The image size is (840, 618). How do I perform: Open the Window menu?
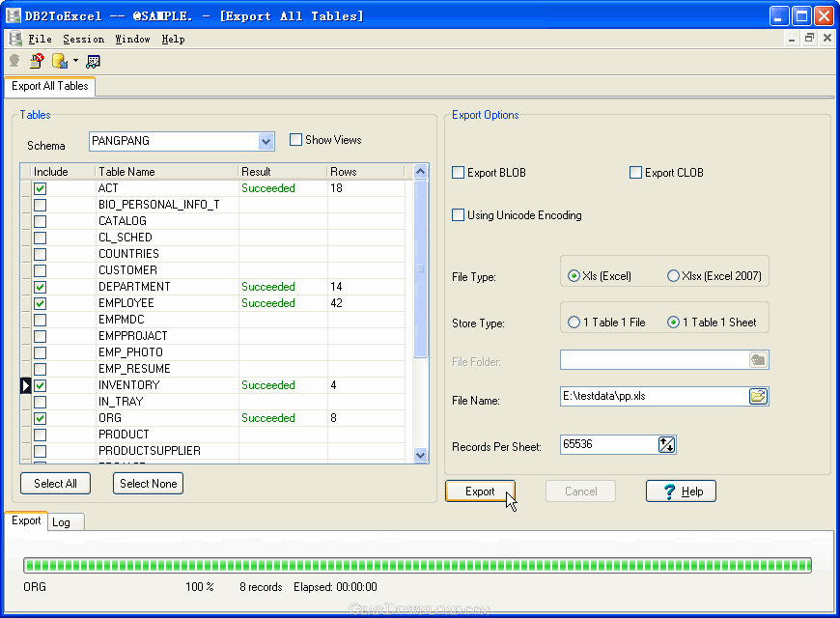[132, 40]
